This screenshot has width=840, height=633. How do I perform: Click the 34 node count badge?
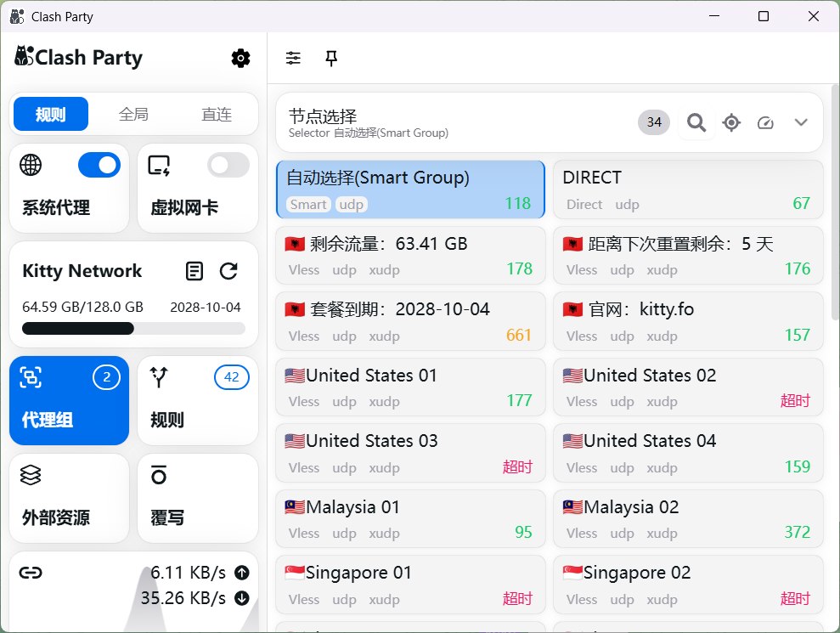coord(654,122)
